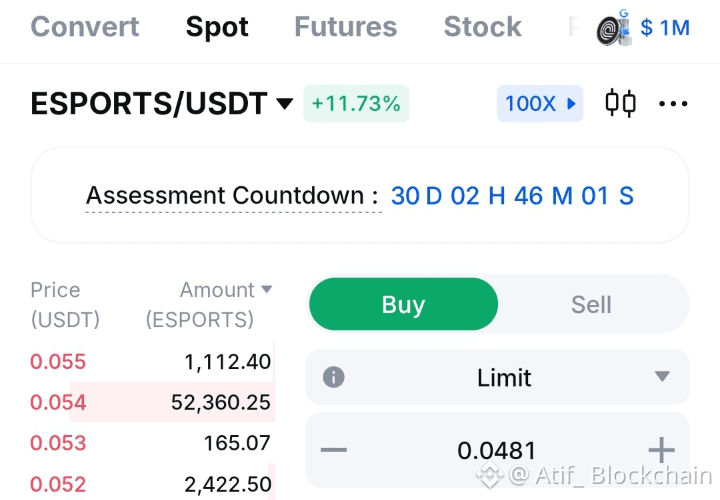Expand the Amount column sort arrow
Screen dimensions: 720x500
(x=267, y=289)
